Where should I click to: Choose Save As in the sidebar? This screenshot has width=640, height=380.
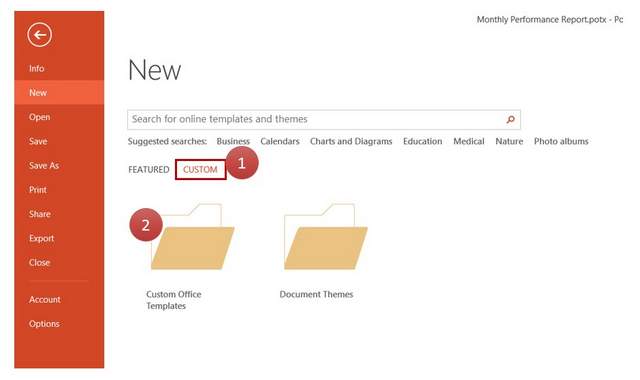tap(59, 165)
